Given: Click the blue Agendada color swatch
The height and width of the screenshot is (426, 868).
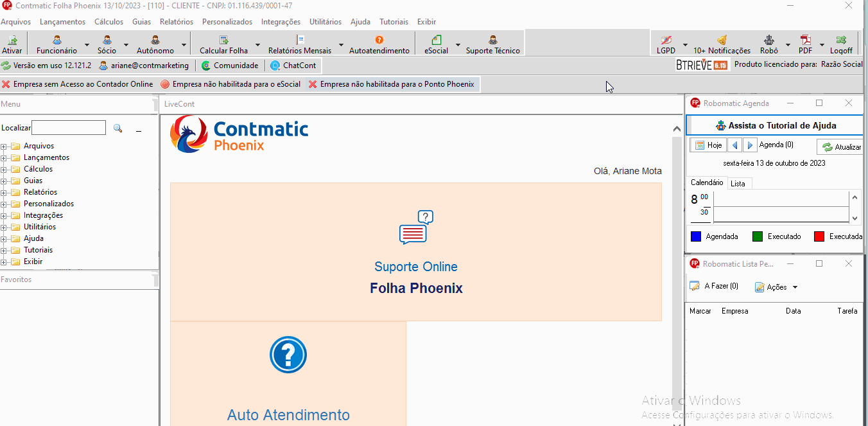Looking at the screenshot, I should 696,236.
